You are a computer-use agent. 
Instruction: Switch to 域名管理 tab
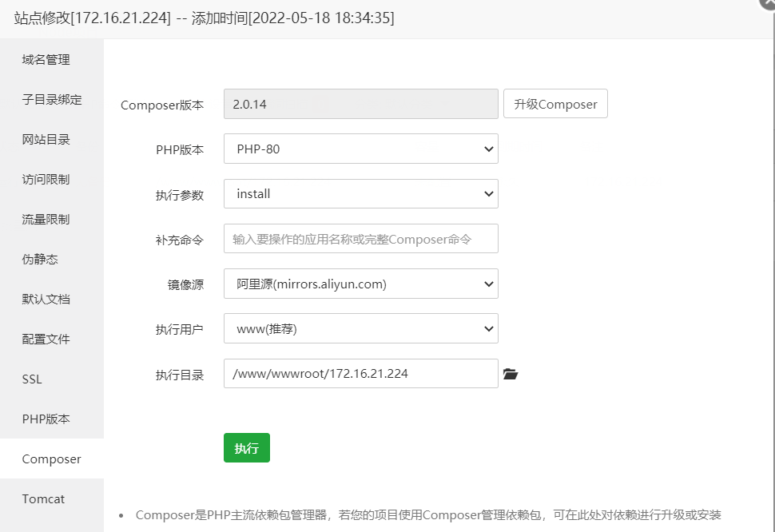click(52, 60)
